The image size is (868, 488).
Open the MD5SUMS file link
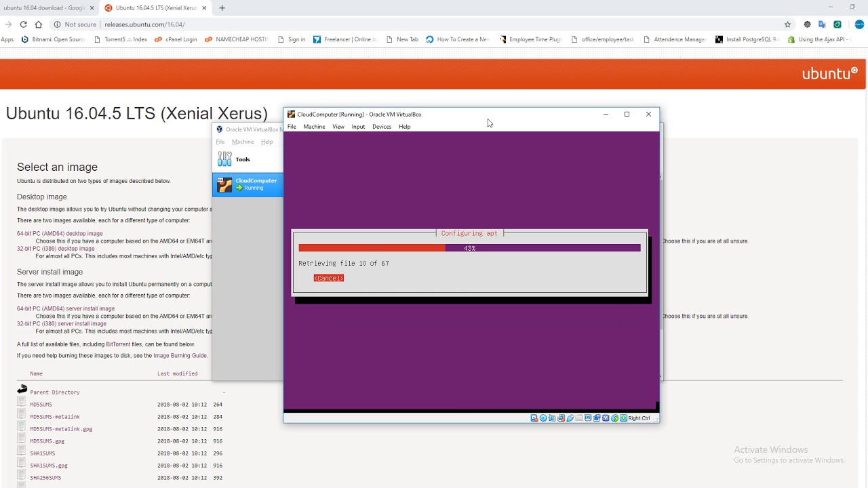point(41,405)
